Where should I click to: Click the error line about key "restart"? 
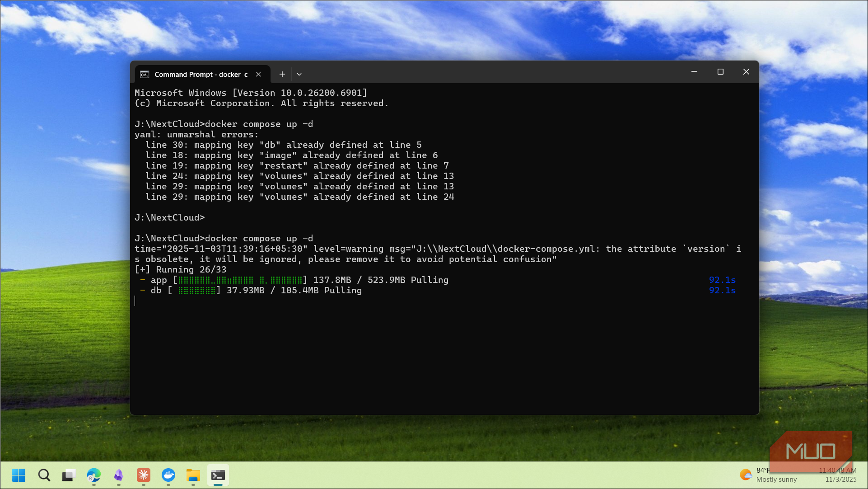click(297, 166)
